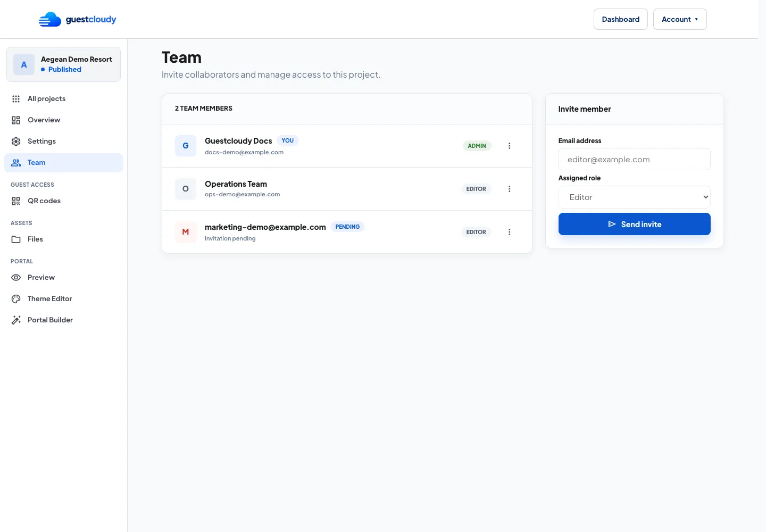766x532 pixels.
Task: Click the guestcloudy brand name
Action: 91,20
